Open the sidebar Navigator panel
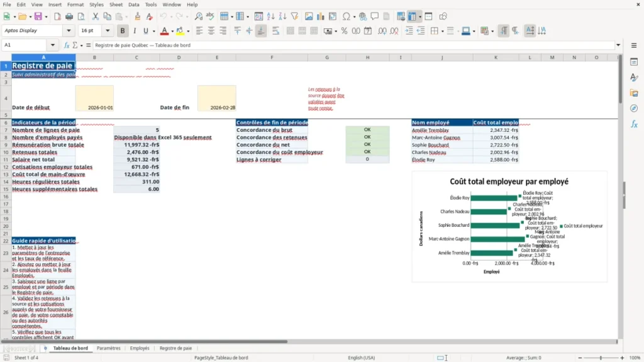This screenshot has height=362, width=644. [634, 108]
